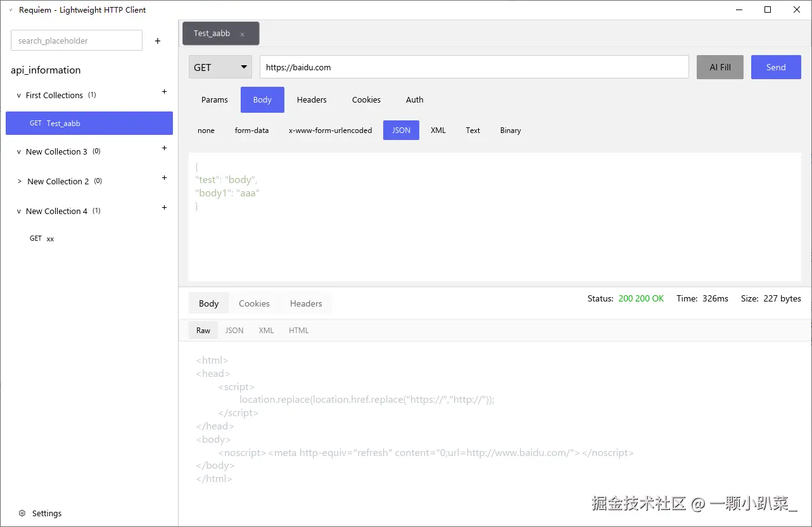The image size is (812, 527).
Task: Click the noscript meta refresh line
Action: tap(426, 453)
